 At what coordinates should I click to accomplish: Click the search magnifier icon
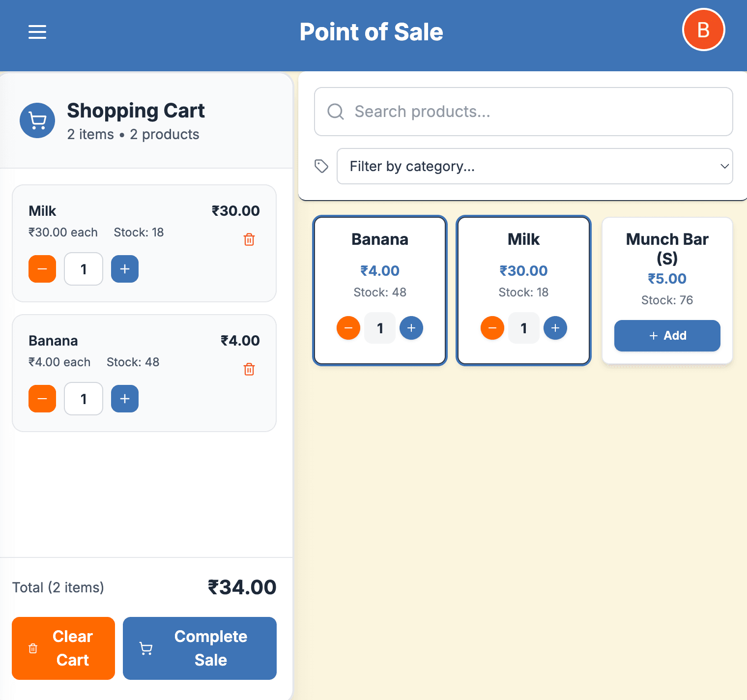coord(336,112)
